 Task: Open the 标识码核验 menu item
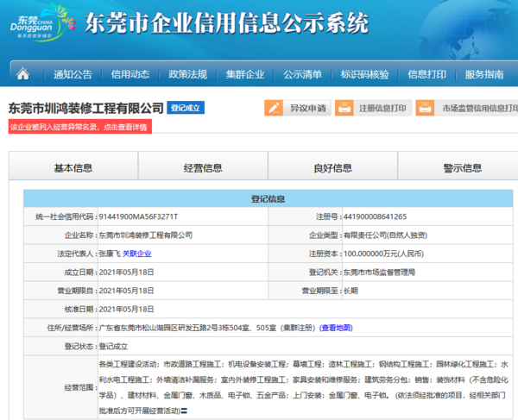pos(364,74)
